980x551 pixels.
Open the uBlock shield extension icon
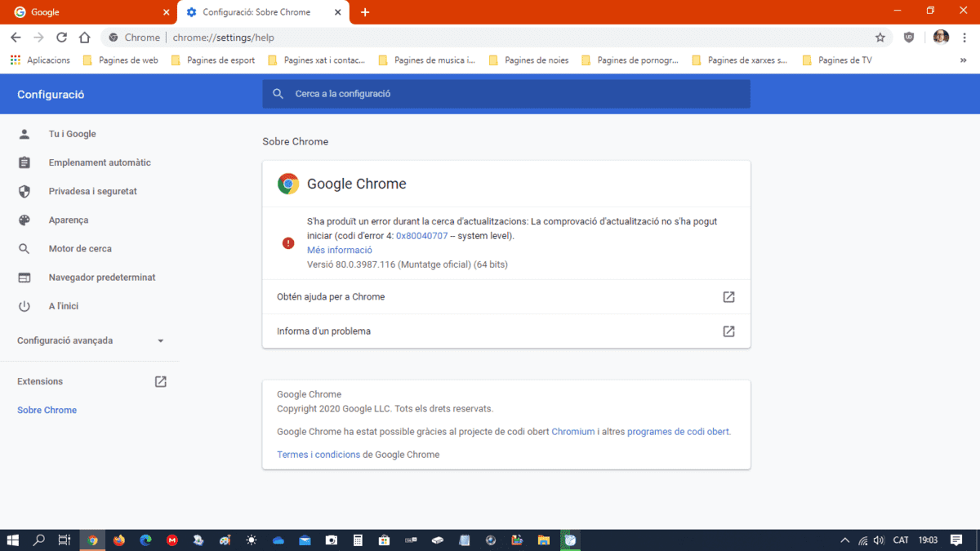point(909,38)
